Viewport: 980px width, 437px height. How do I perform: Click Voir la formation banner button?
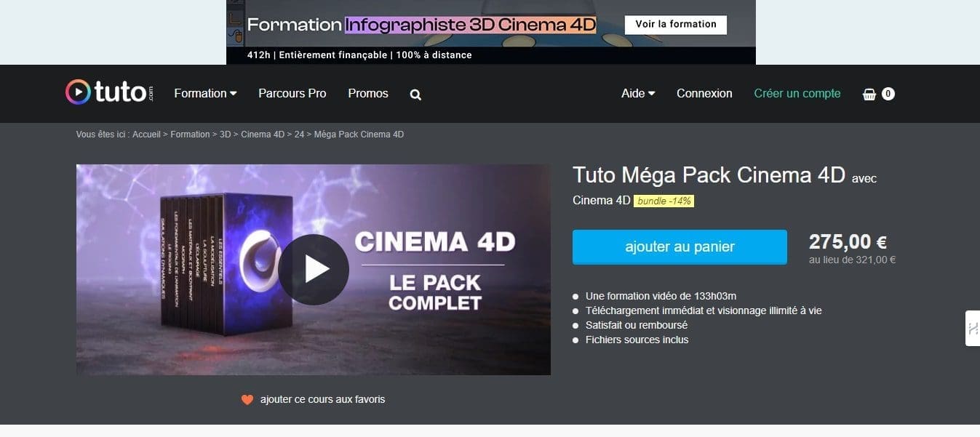tap(676, 24)
